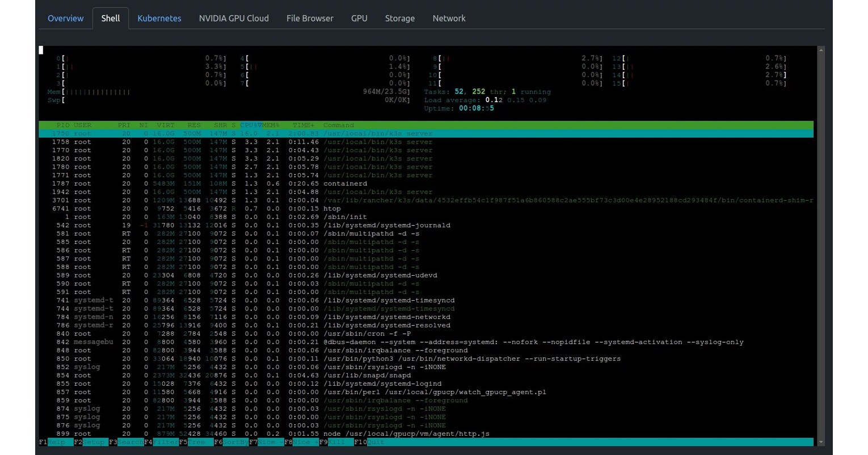Screen dimensions: 868x455
Task: Switch to the Overview tab
Action: click(65, 18)
